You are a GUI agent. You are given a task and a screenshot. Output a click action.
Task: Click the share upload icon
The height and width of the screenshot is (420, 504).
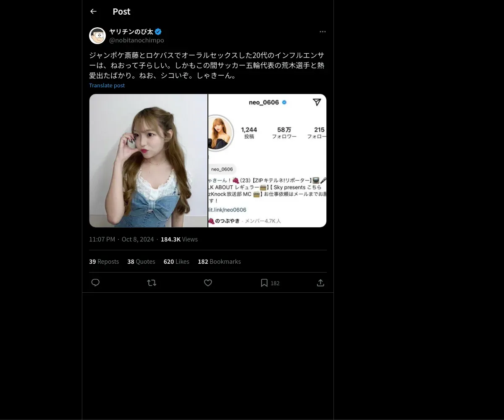coord(320,283)
